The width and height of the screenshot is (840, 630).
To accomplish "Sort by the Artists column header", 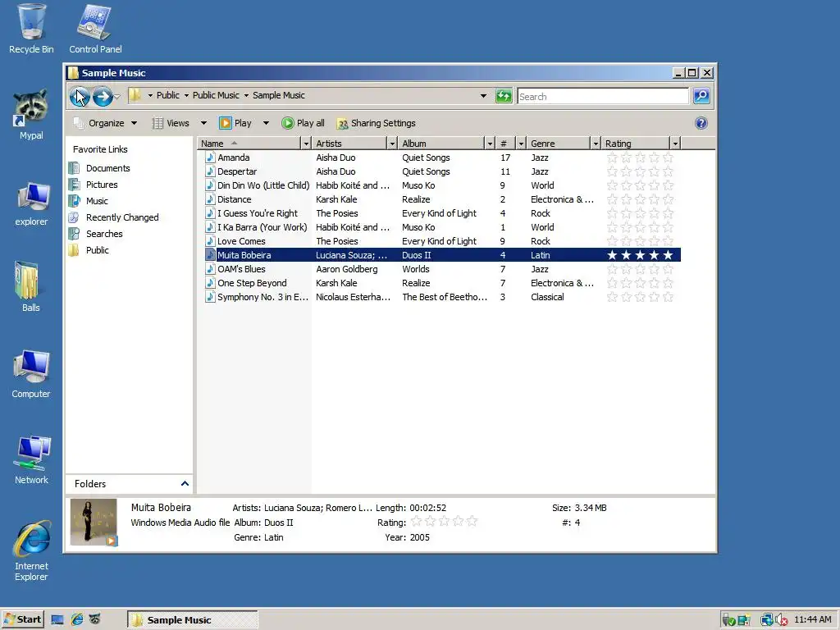I will pos(349,144).
